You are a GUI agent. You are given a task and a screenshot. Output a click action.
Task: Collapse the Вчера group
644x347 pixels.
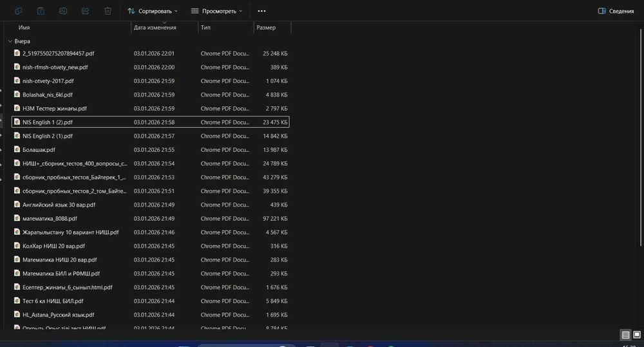click(10, 41)
